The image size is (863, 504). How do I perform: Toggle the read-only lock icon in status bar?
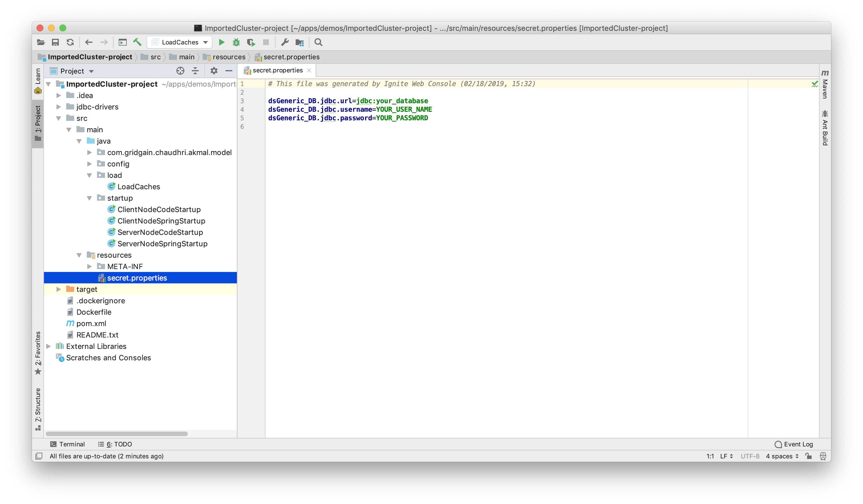pyautogui.click(x=808, y=456)
